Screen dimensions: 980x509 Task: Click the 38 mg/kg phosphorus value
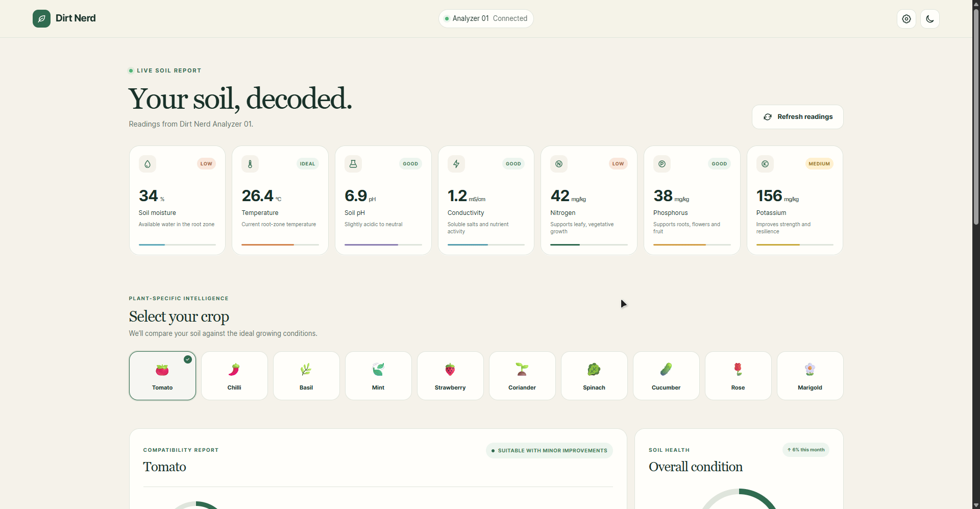671,196
